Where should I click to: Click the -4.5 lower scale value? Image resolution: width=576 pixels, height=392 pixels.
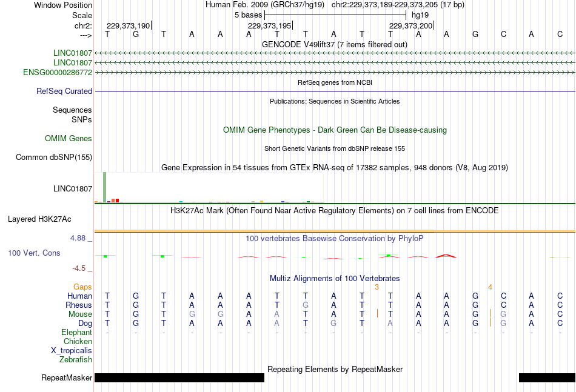(x=79, y=268)
